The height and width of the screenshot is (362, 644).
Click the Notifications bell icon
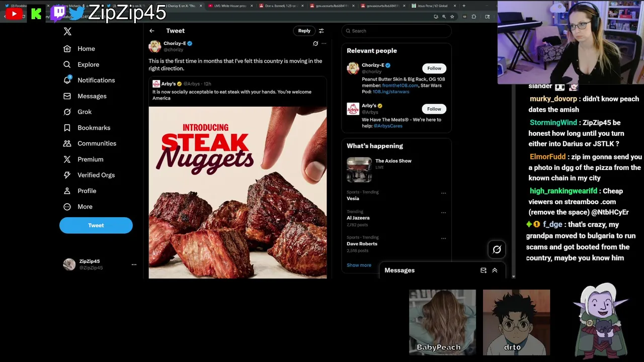(67, 80)
